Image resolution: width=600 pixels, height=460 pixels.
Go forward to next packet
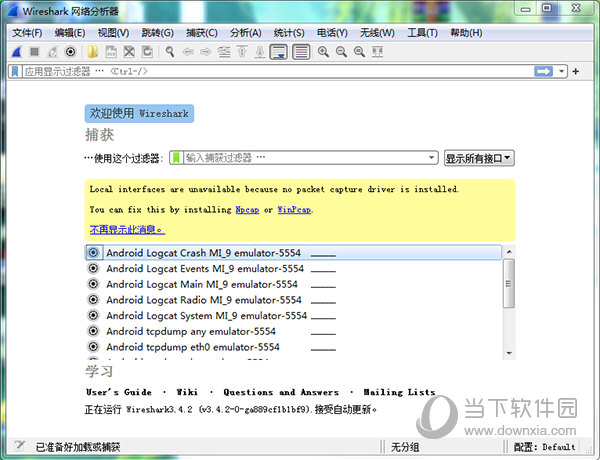[206, 52]
